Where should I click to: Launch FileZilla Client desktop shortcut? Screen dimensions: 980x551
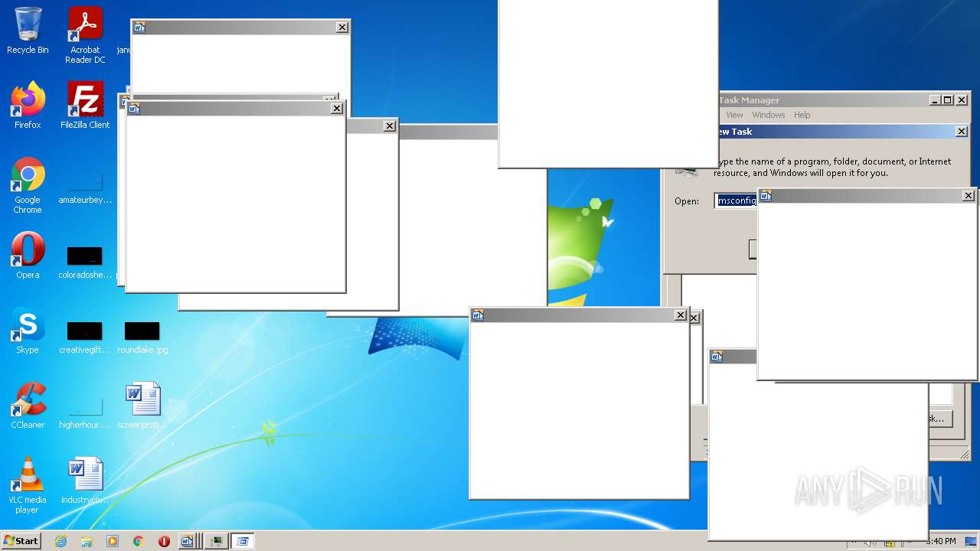[x=85, y=106]
